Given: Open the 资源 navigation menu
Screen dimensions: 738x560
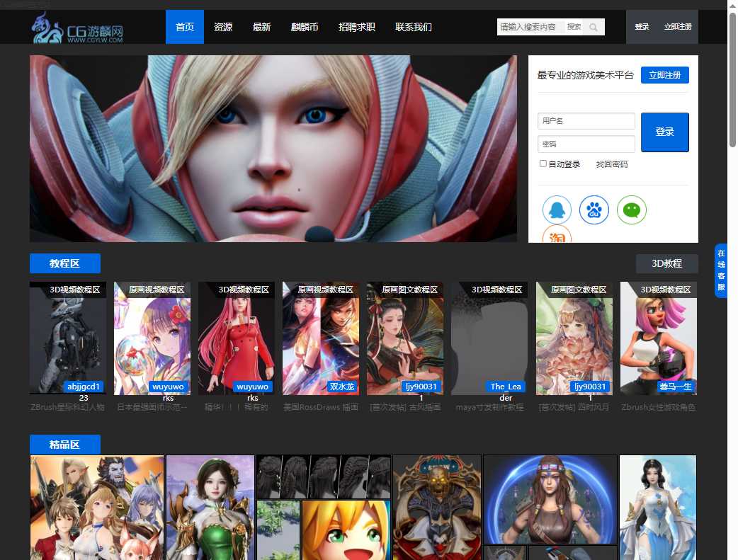Looking at the screenshot, I should [x=223, y=27].
